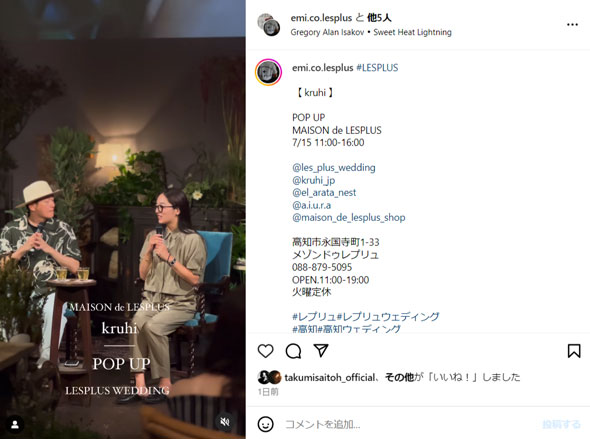This screenshot has height=439, width=590.
Task: Open the three-dot more options menu
Action: [x=572, y=24]
